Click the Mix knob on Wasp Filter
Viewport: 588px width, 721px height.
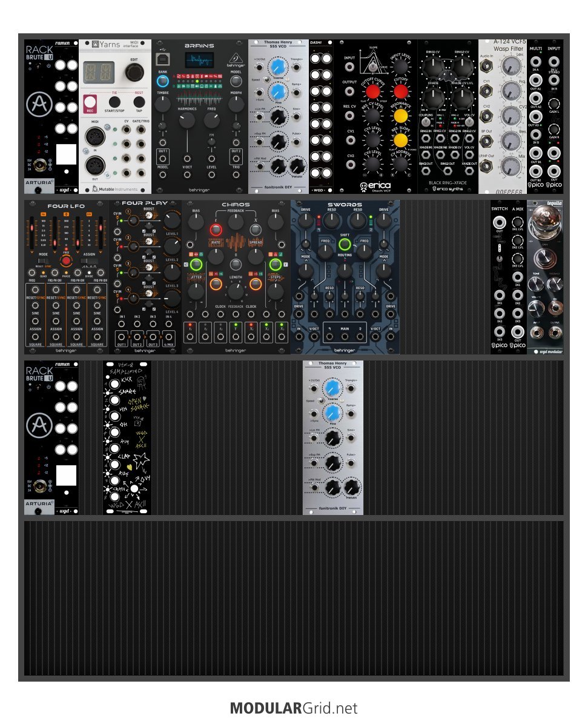[511, 167]
